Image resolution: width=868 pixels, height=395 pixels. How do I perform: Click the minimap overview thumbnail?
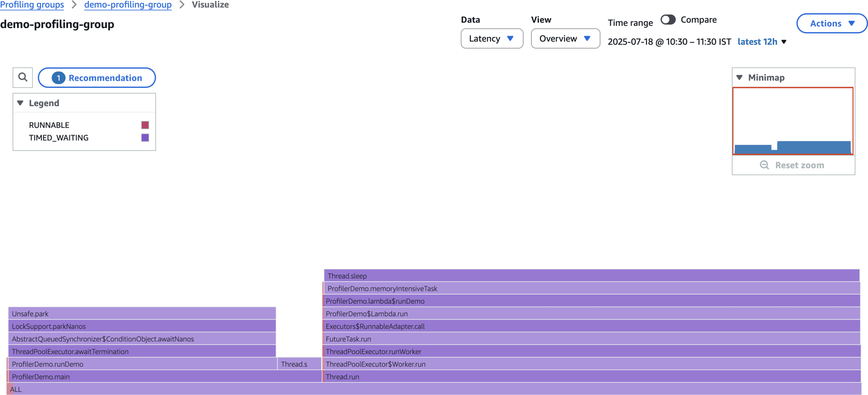pyautogui.click(x=793, y=120)
